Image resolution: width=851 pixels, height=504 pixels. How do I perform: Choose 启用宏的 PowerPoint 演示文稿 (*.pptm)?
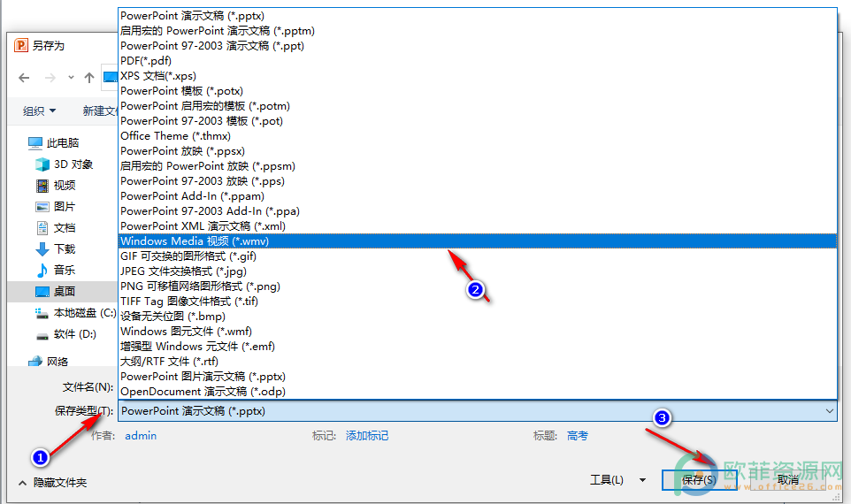point(478,31)
